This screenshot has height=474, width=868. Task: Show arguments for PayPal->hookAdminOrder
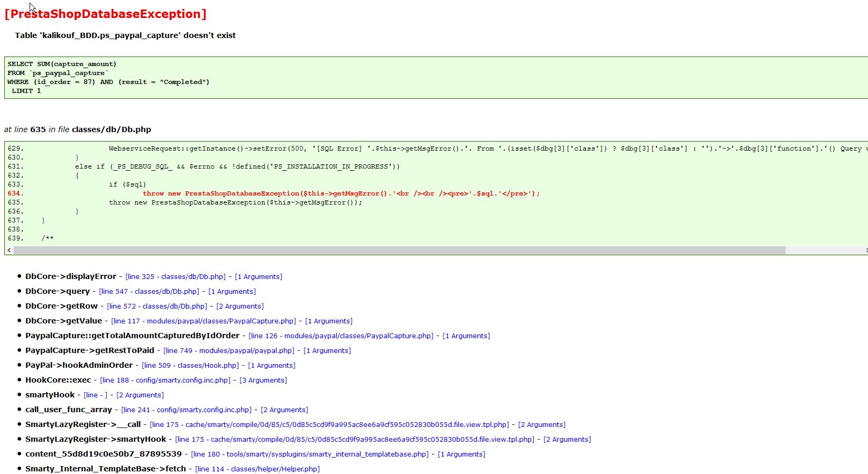tap(272, 365)
